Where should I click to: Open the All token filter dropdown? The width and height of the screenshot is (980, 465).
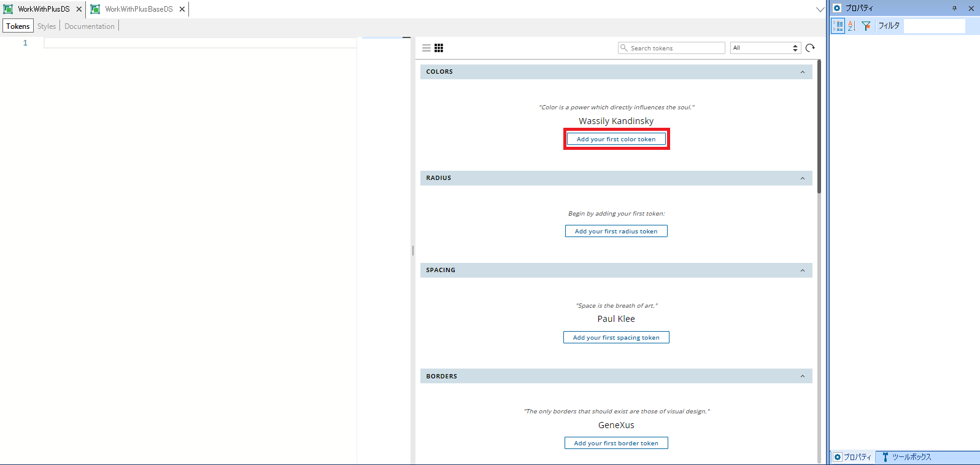click(x=765, y=48)
